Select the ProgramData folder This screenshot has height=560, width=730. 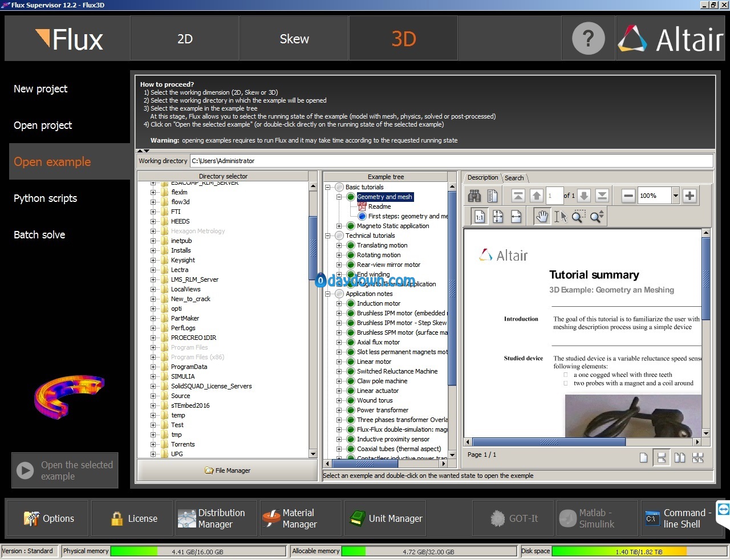tap(189, 367)
